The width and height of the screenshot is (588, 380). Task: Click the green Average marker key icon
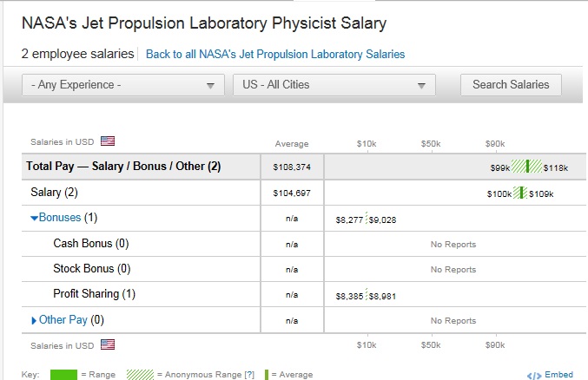(x=267, y=375)
